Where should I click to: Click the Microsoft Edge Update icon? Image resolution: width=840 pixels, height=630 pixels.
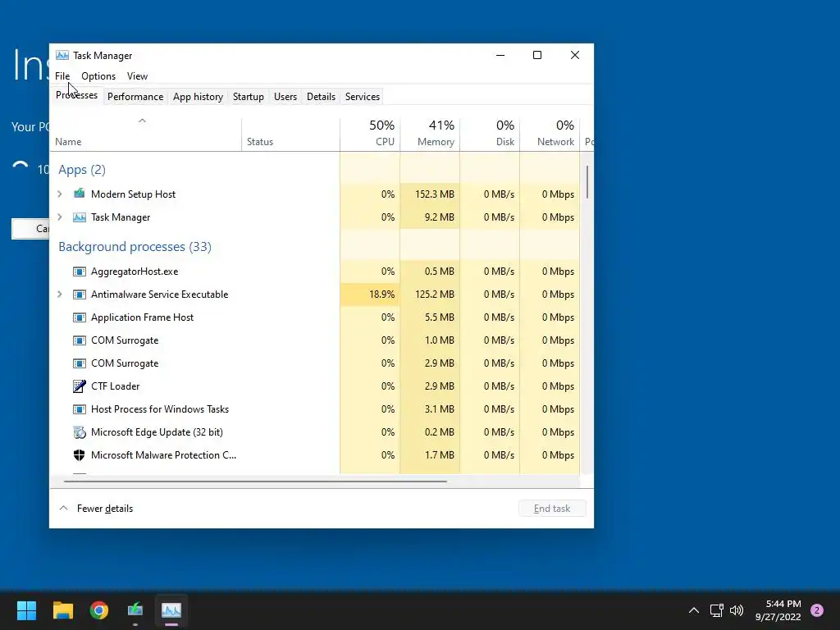(80, 432)
